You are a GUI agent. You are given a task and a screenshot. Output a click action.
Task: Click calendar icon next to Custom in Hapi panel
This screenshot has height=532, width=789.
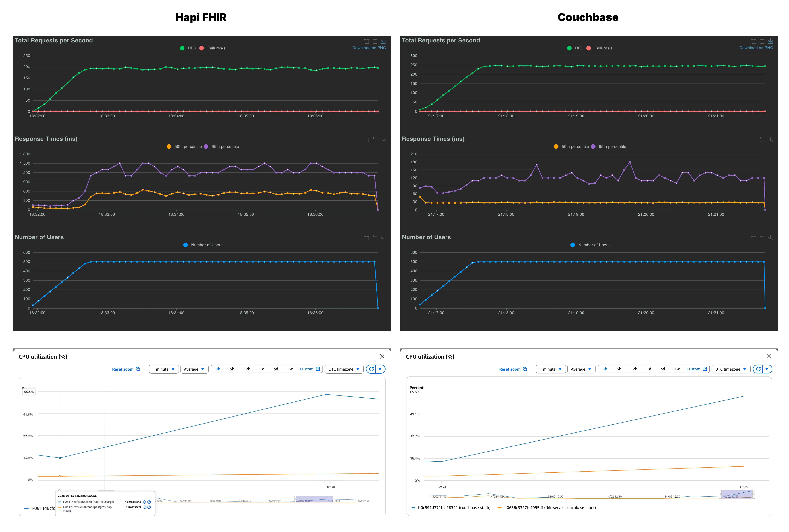pyautogui.click(x=318, y=369)
